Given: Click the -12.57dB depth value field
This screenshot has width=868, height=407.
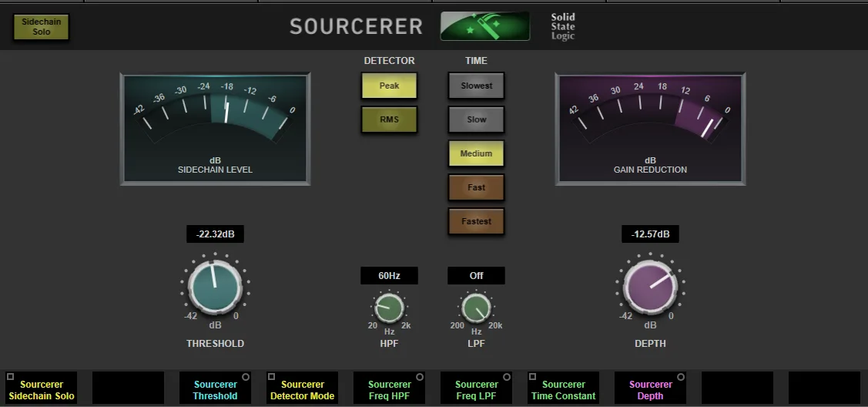Looking at the screenshot, I should [x=651, y=234].
